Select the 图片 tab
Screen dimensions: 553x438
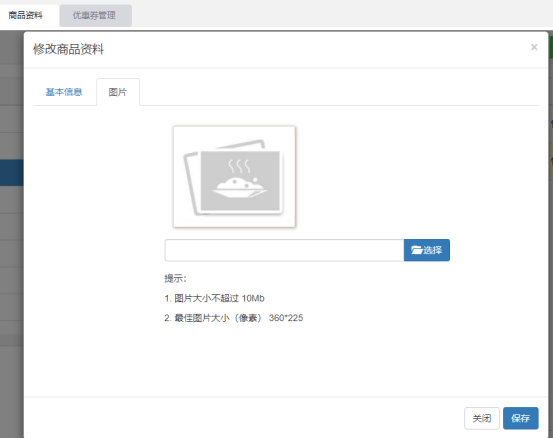118,92
